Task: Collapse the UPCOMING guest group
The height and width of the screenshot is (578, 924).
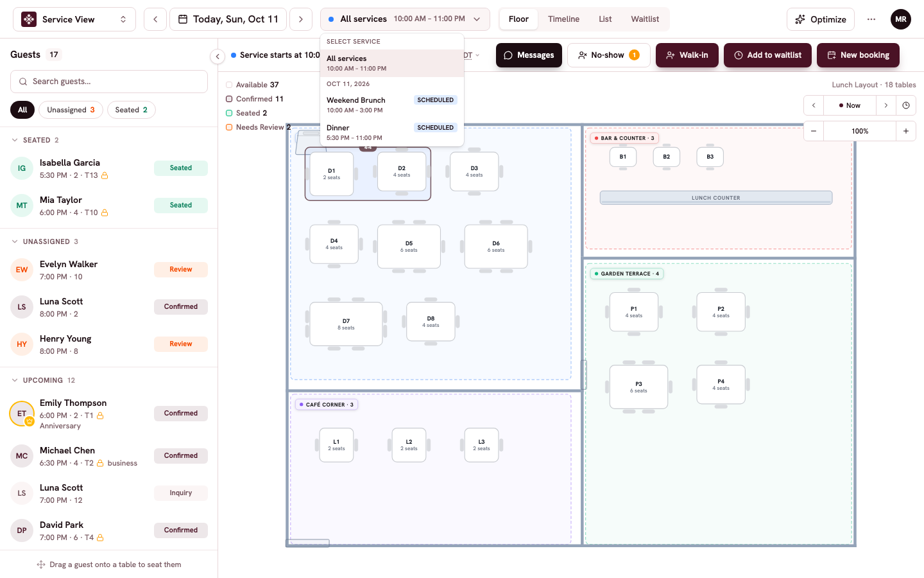Action: 15,380
